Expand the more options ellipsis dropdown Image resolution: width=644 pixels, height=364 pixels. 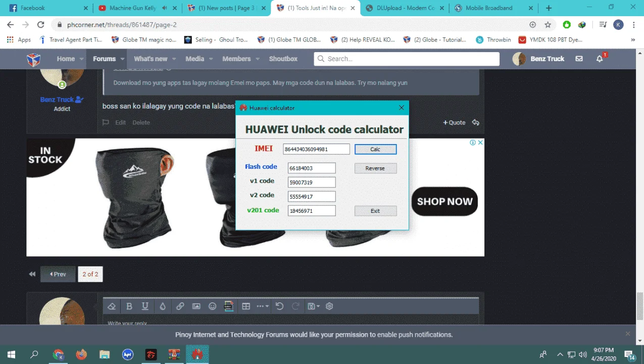[x=263, y=306]
